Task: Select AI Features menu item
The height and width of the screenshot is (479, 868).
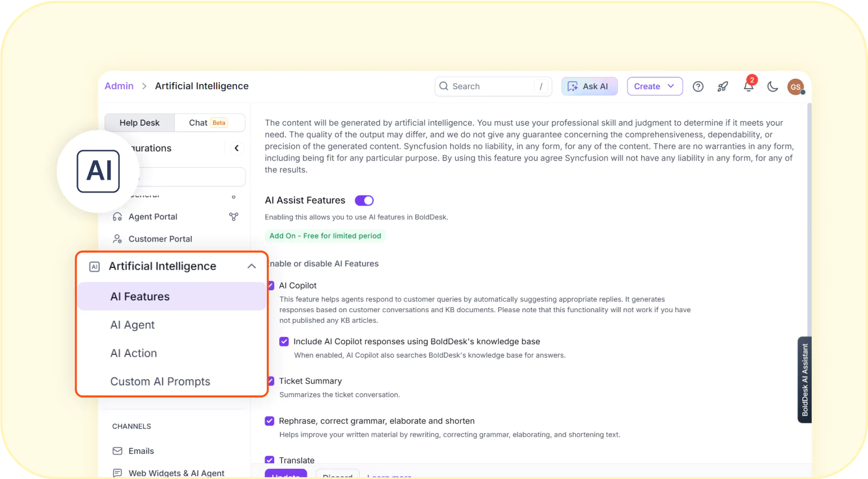Action: [x=171, y=296]
